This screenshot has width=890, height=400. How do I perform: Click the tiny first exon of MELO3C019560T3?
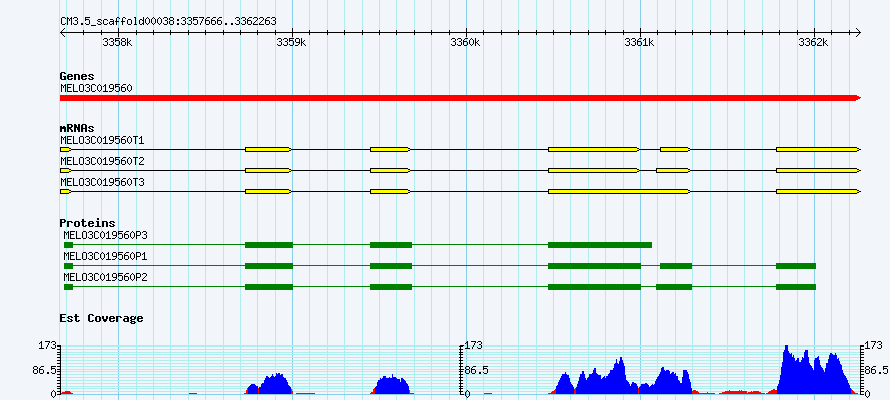click(65, 192)
